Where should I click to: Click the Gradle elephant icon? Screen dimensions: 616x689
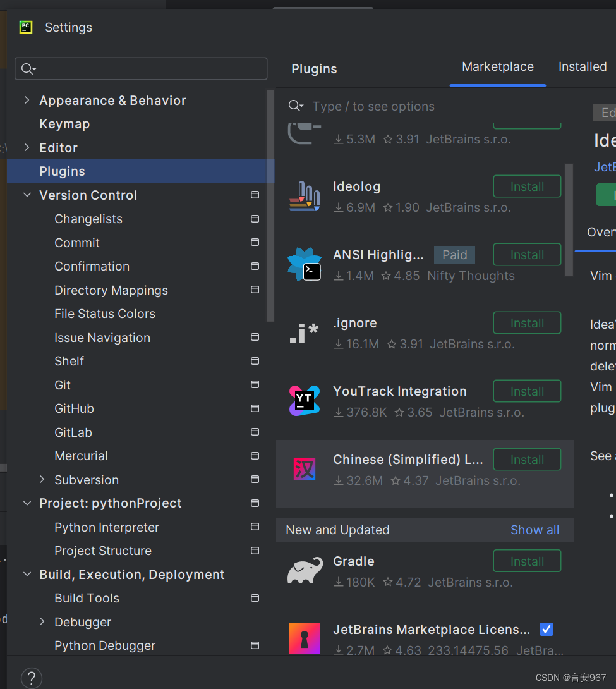pos(305,570)
